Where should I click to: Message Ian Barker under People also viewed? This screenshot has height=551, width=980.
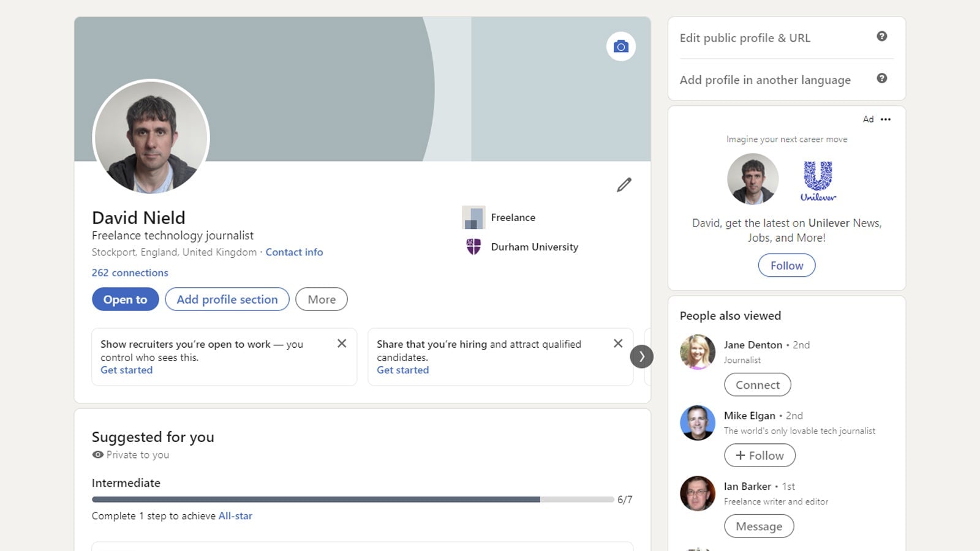tap(759, 526)
